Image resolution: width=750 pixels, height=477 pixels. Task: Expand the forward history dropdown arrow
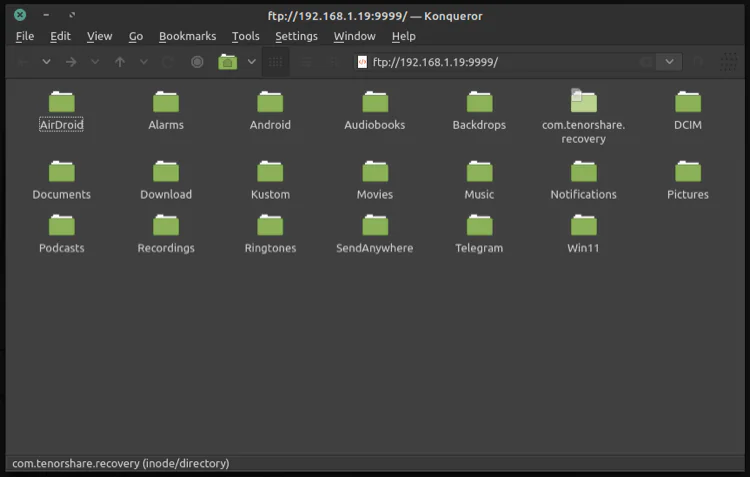pos(95,62)
